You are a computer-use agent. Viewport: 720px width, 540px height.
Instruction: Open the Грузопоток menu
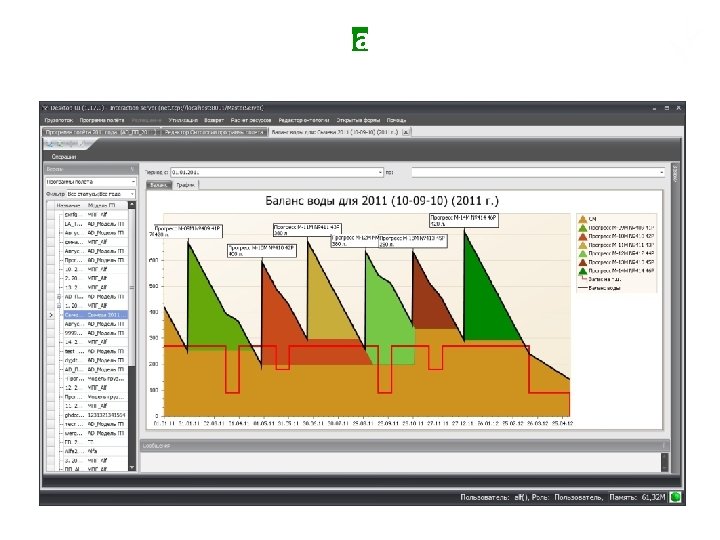[58, 120]
